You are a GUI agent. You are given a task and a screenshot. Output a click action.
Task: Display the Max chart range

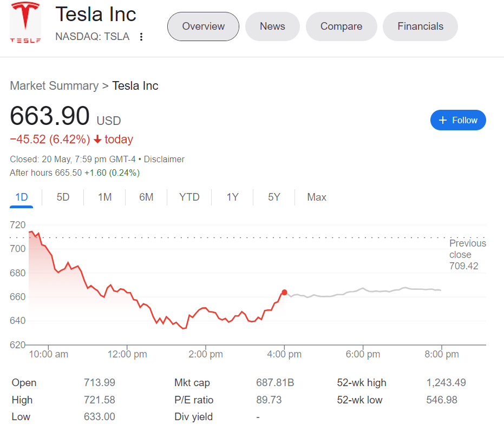pyautogui.click(x=317, y=197)
